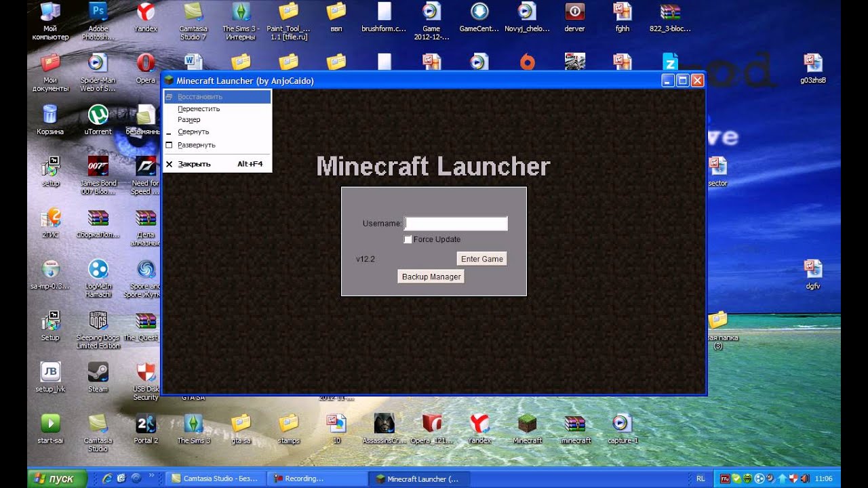Select USB Disk Security icon
The image size is (868, 488).
[146, 382]
